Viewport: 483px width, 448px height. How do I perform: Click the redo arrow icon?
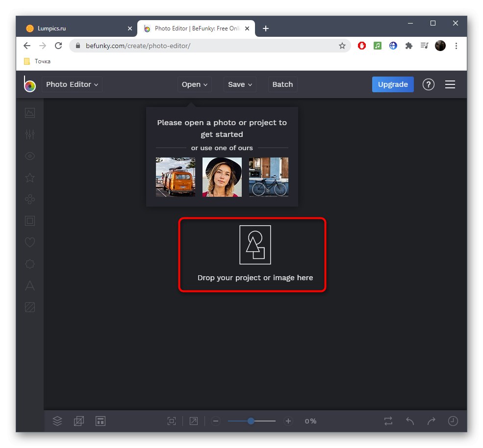coord(431,421)
